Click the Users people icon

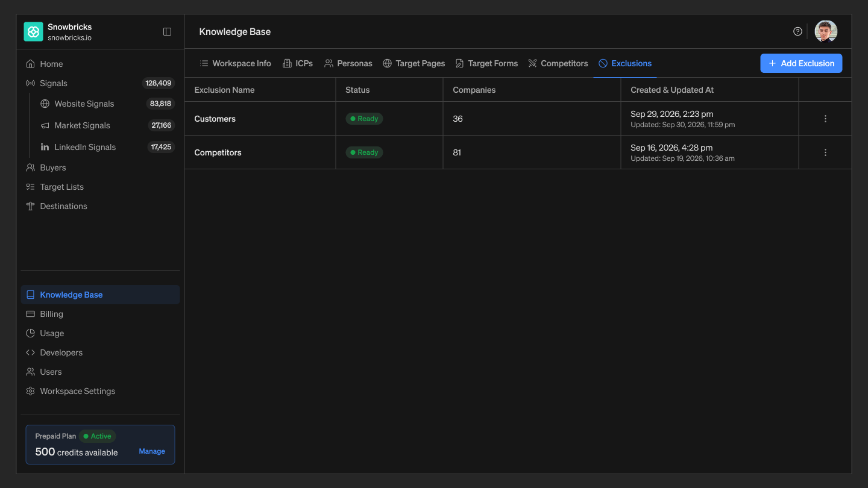(30, 372)
